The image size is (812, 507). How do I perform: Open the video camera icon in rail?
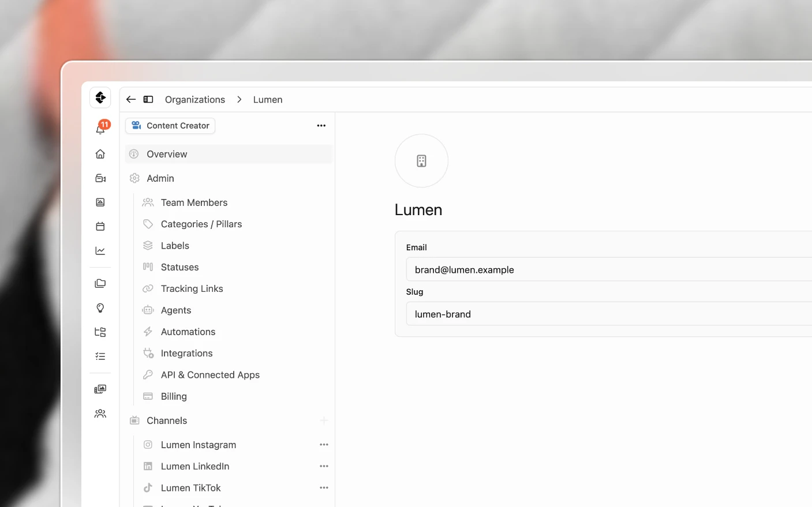click(100, 178)
